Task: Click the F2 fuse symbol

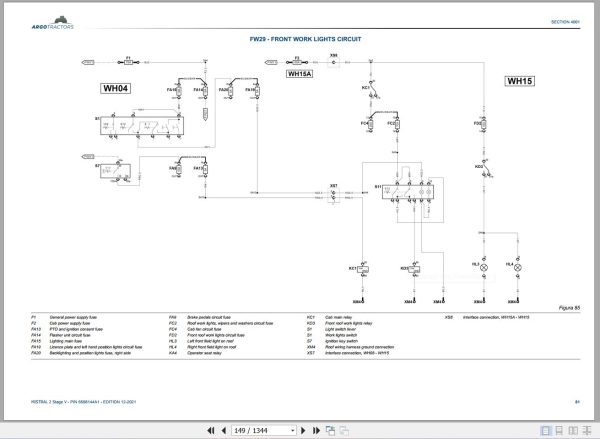Action: pos(297,62)
